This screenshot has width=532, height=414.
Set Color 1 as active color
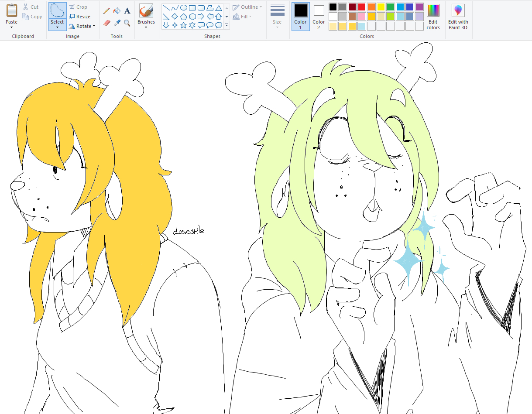[300, 17]
